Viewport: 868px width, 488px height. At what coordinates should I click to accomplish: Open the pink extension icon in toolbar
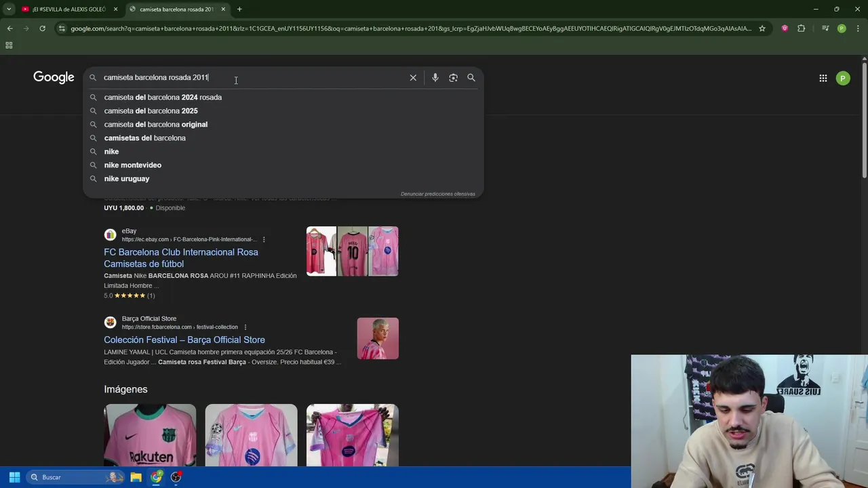[x=785, y=28]
